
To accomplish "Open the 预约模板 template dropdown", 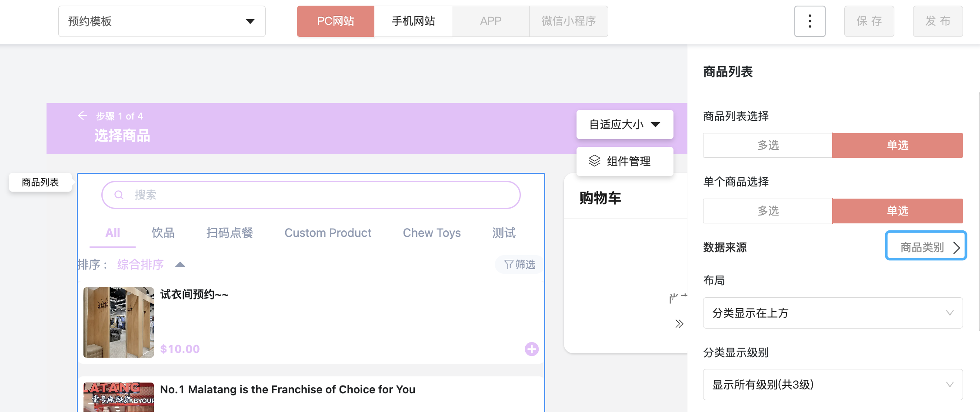I will [x=162, y=21].
